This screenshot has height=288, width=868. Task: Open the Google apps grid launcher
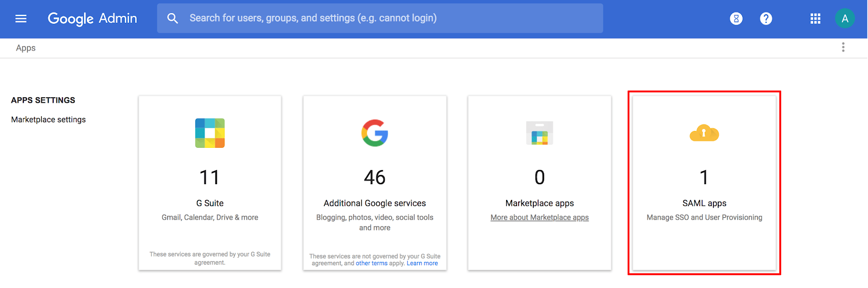pyautogui.click(x=815, y=18)
